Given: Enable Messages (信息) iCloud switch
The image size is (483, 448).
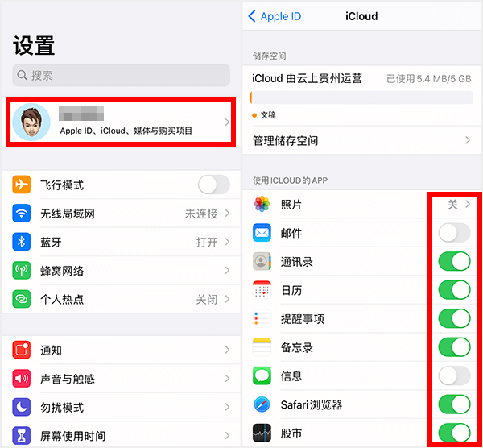Looking at the screenshot, I should pos(454,375).
